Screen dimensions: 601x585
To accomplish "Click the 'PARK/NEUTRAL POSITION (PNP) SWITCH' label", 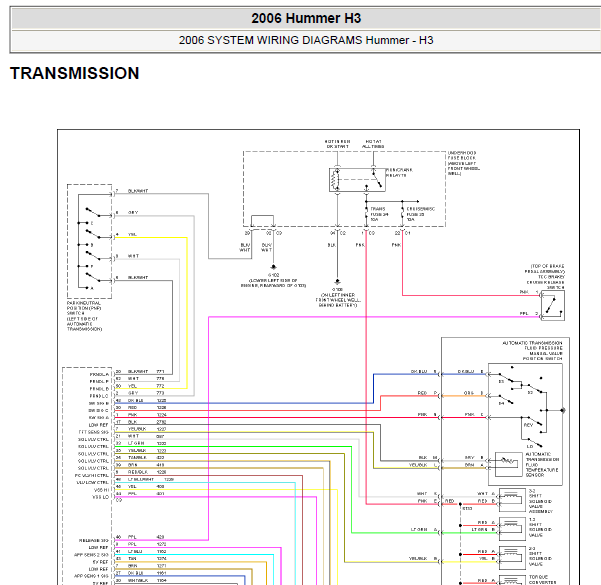I will tap(84, 316).
